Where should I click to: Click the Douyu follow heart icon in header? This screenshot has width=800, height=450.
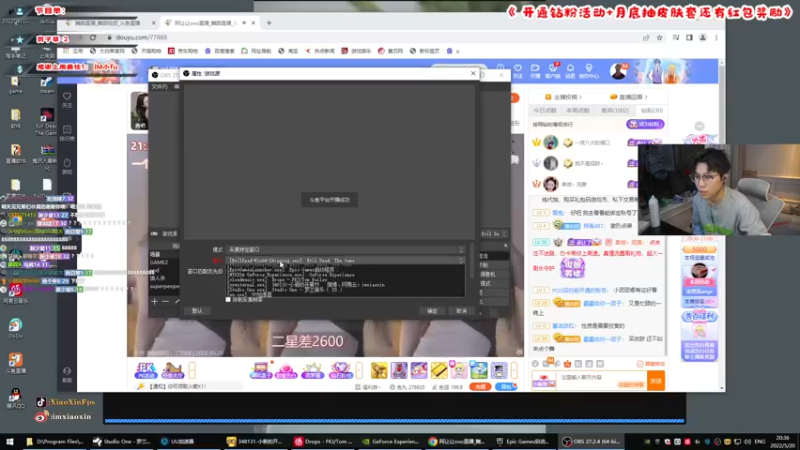(x=518, y=70)
